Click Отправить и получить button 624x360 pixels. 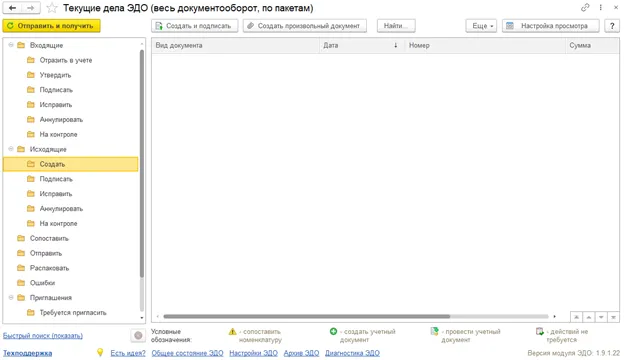(x=51, y=26)
